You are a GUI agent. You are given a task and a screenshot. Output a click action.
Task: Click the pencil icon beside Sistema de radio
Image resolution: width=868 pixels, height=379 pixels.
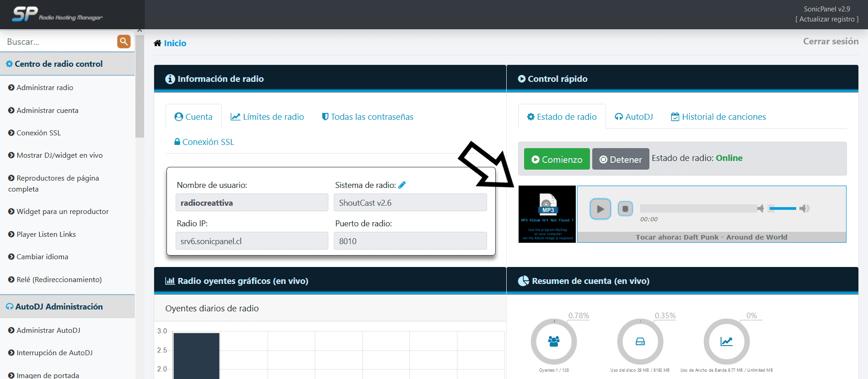pyautogui.click(x=402, y=185)
